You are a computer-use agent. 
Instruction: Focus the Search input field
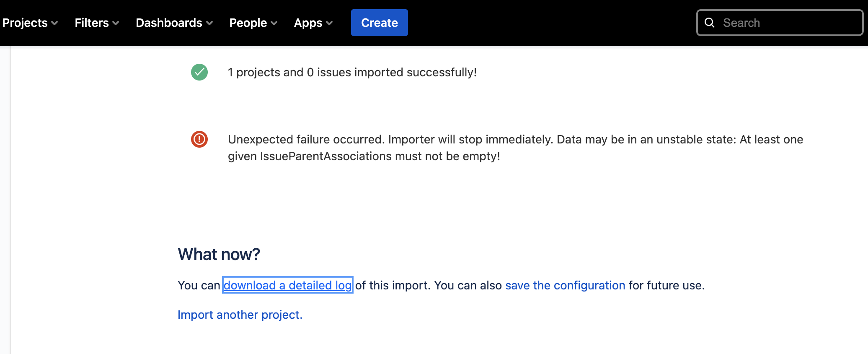click(x=780, y=23)
